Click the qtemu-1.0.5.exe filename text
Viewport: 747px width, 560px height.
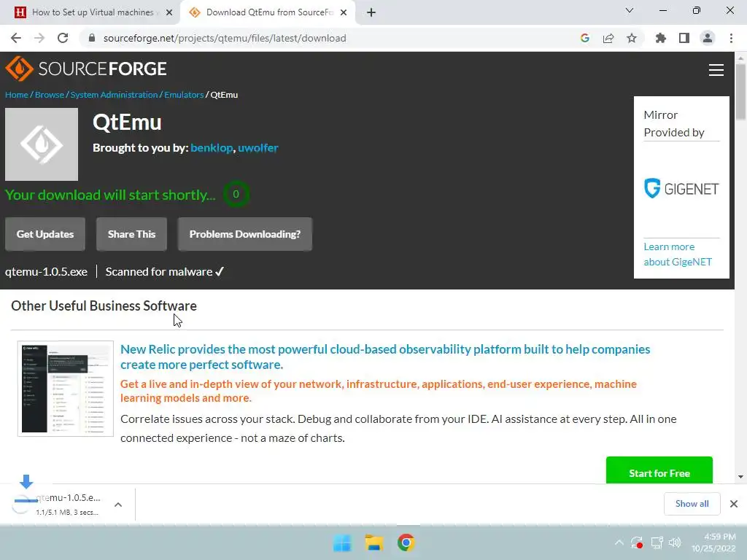[46, 271]
